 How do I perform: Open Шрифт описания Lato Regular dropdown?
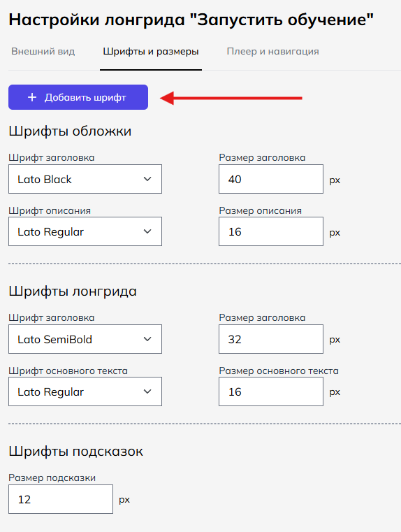pos(85,231)
